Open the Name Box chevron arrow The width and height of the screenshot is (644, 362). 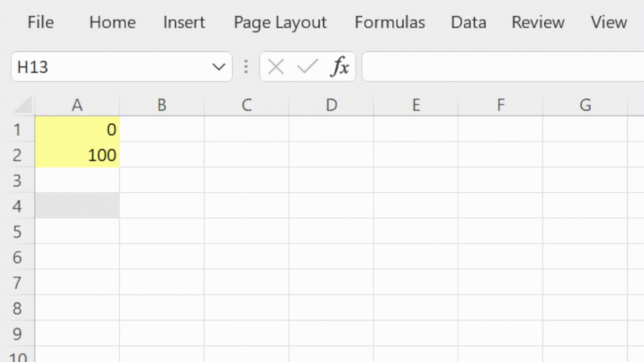click(219, 67)
